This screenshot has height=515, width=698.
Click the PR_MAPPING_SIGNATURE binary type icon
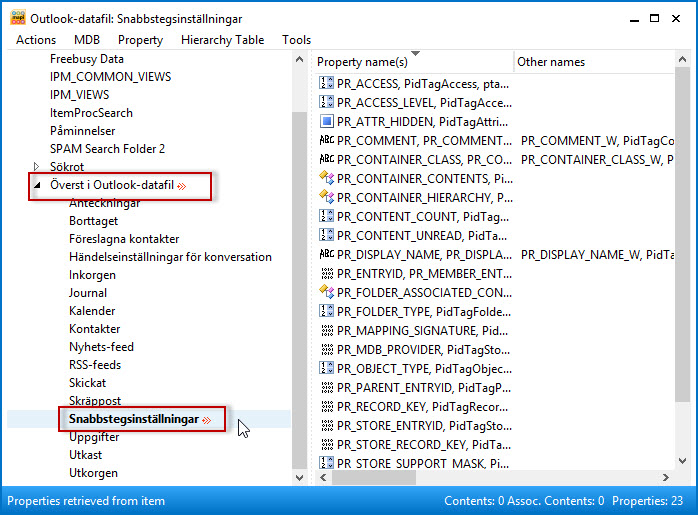click(x=327, y=330)
